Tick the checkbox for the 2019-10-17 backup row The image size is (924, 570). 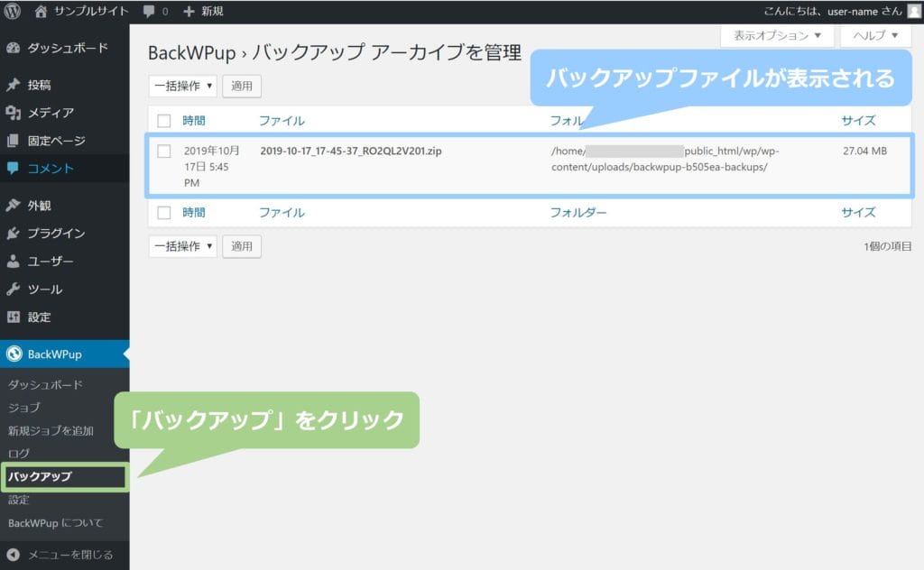tap(164, 152)
